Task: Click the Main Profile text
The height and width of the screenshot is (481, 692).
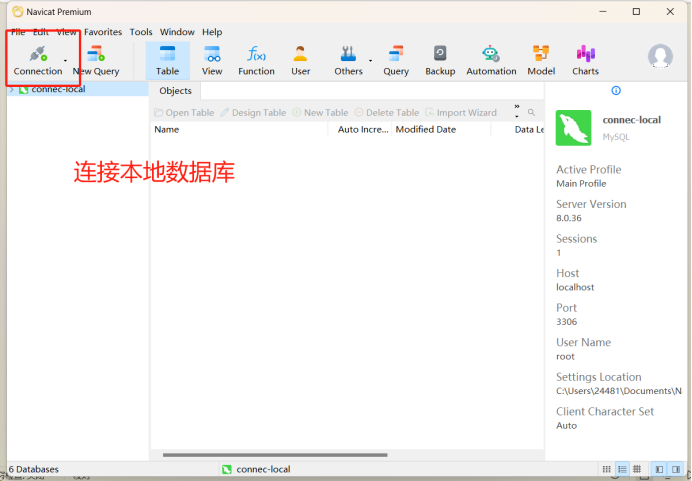Action: tap(581, 184)
